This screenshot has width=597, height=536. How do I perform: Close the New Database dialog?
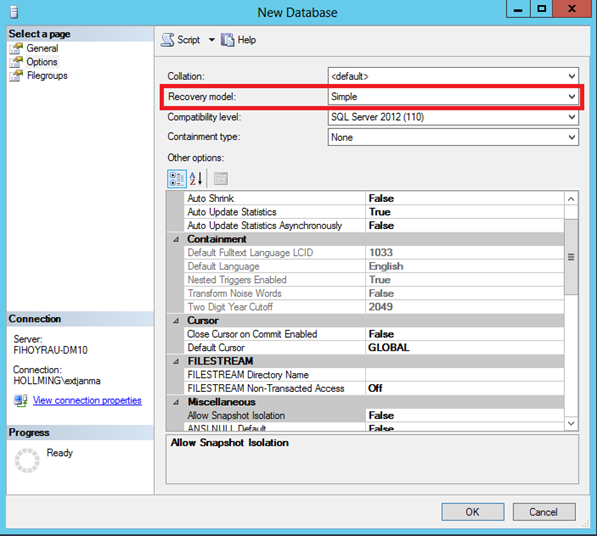(571, 9)
